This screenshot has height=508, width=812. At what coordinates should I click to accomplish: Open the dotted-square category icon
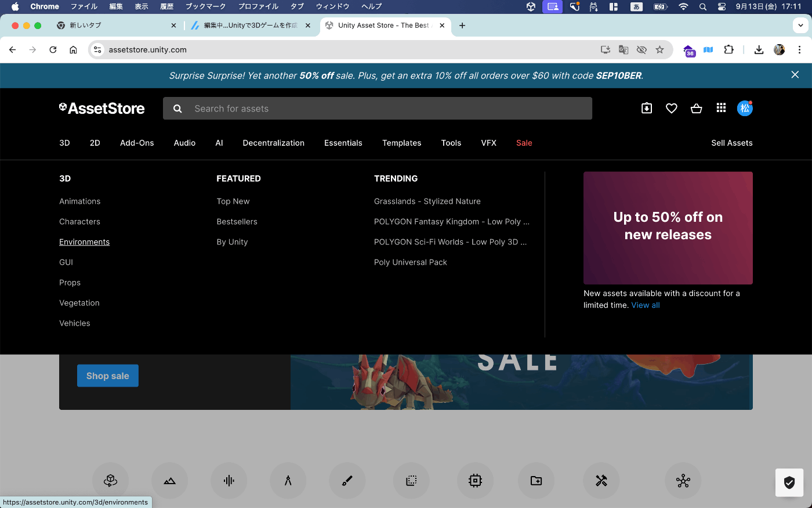tap(411, 481)
